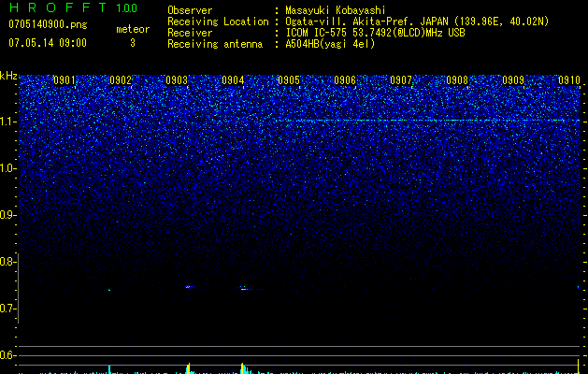Select observer name Masayuki Kobayashi
This screenshot has height=374, width=588.
(x=336, y=10)
